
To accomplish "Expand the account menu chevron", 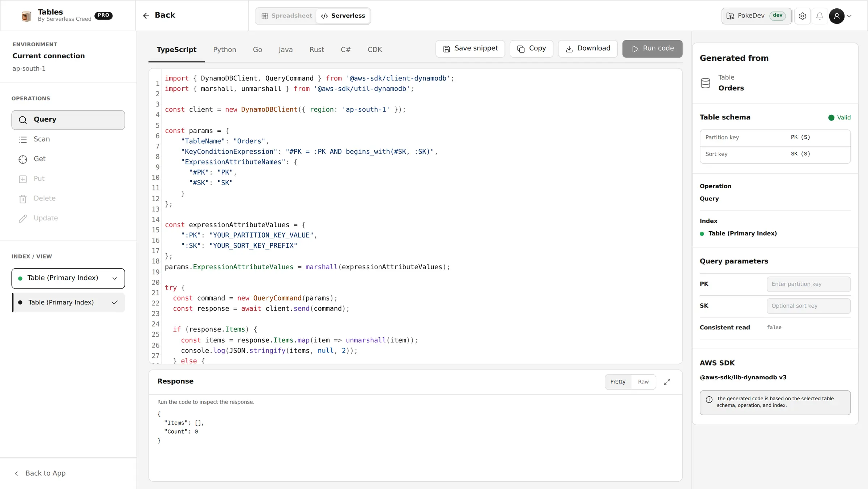I will point(850,16).
